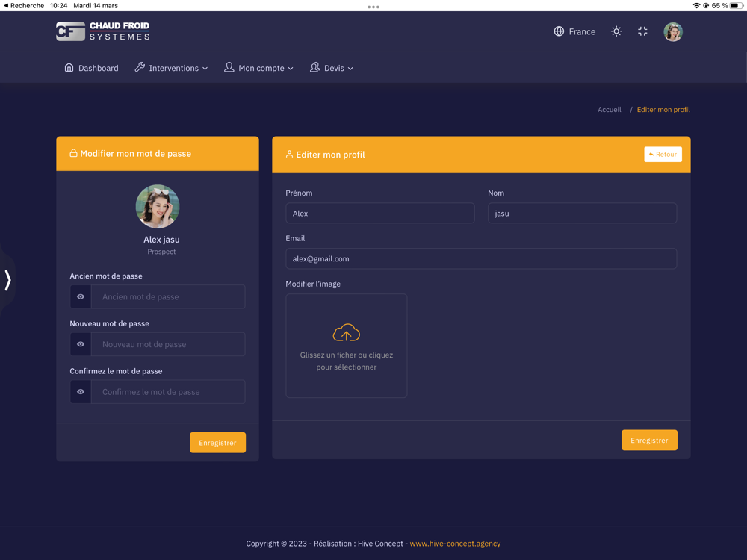This screenshot has width=747, height=560.
Task: Focus the Confirmez le mot de passe field
Action: (x=168, y=392)
